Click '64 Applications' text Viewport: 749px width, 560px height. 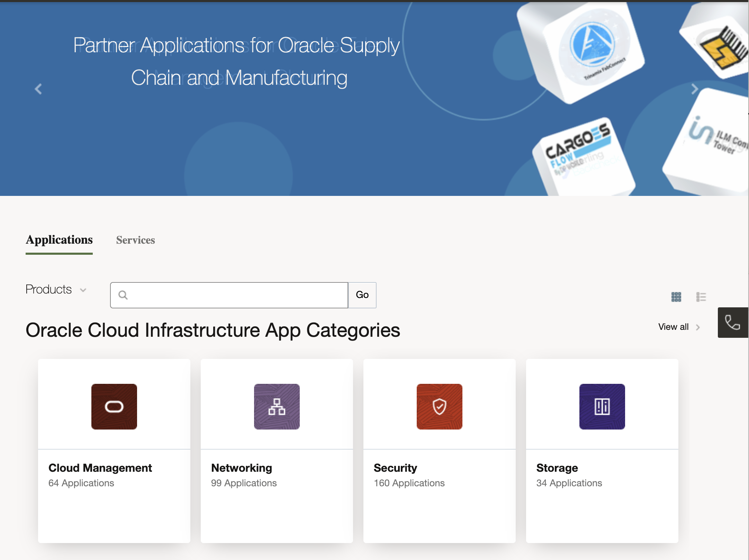pos(81,483)
